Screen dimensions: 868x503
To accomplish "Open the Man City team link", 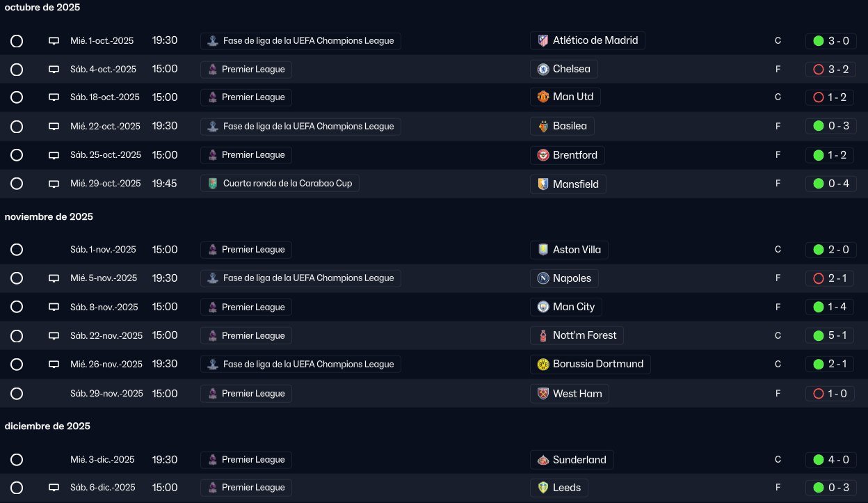I will [573, 307].
